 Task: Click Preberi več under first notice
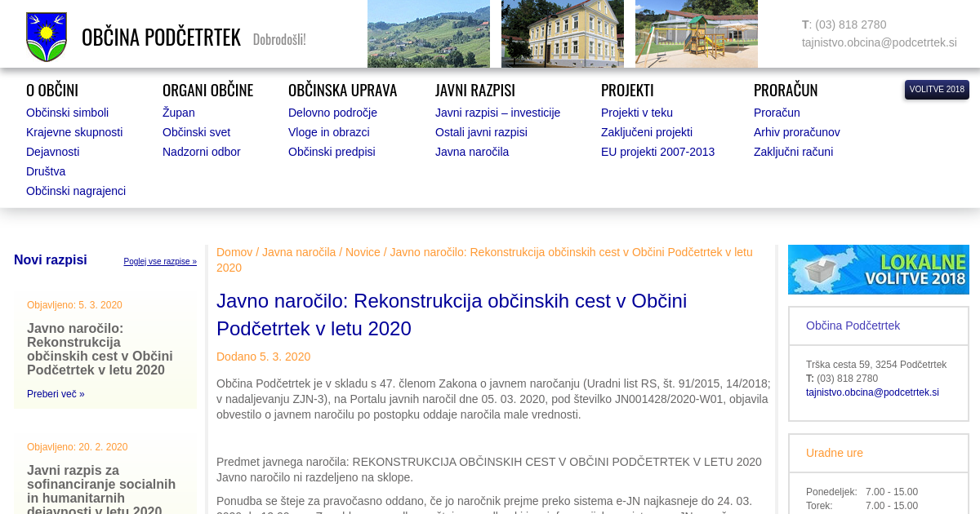tap(56, 394)
